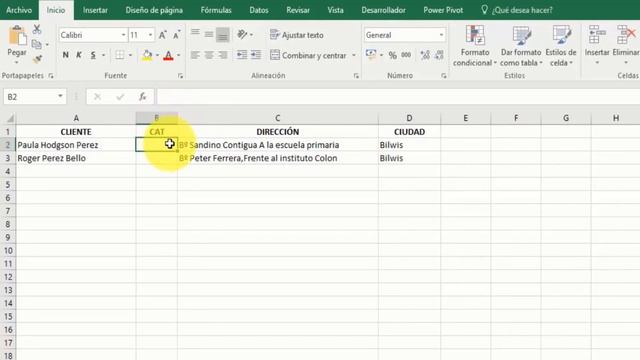The width and height of the screenshot is (640, 360).
Task: Open the Número dialog launcher
Action: pos(443,76)
